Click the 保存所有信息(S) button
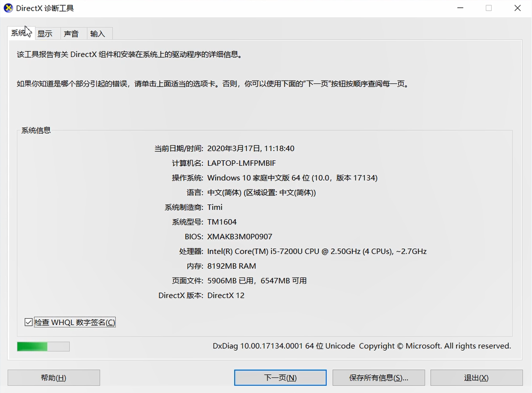Image resolution: width=532 pixels, height=393 pixels. point(378,377)
